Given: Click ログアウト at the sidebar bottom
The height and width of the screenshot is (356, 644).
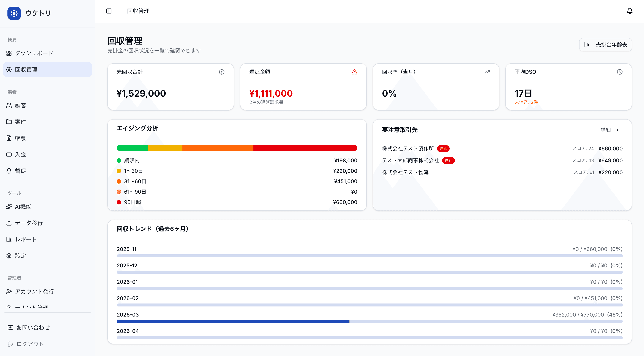Looking at the screenshot, I should pos(30,344).
